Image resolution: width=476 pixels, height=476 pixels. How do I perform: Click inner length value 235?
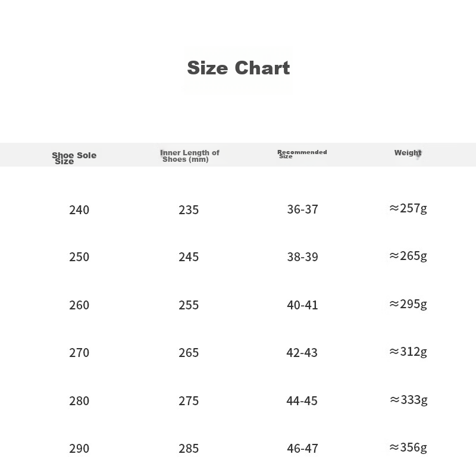[x=189, y=210]
